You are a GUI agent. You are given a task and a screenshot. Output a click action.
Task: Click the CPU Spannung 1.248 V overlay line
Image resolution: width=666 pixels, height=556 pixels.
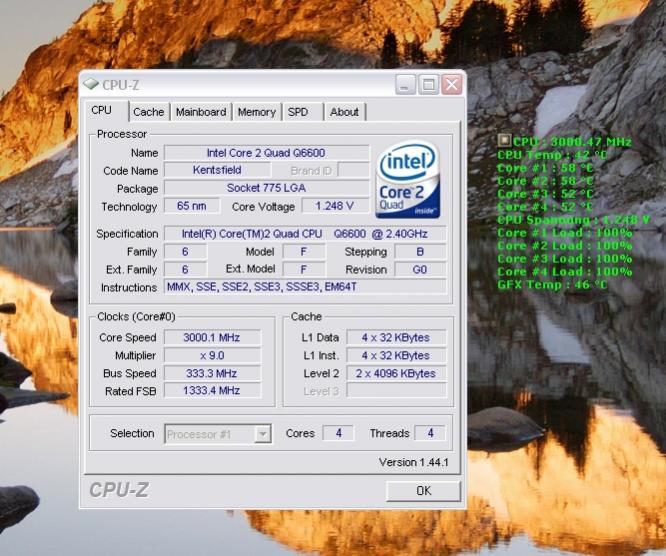point(573,220)
